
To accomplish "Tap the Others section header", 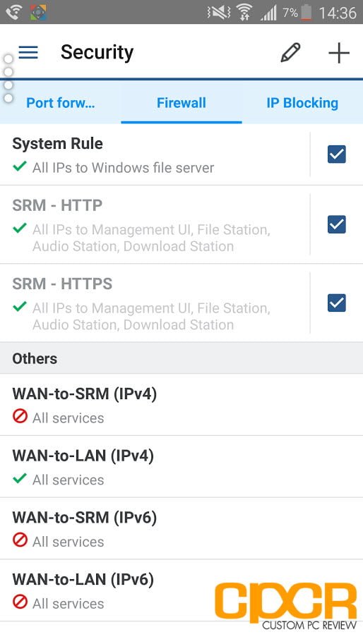I will click(181, 358).
